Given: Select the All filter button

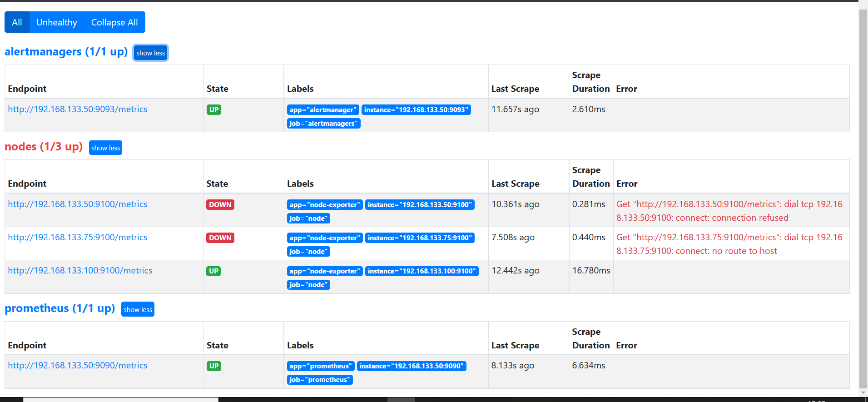Looking at the screenshot, I should (x=17, y=22).
